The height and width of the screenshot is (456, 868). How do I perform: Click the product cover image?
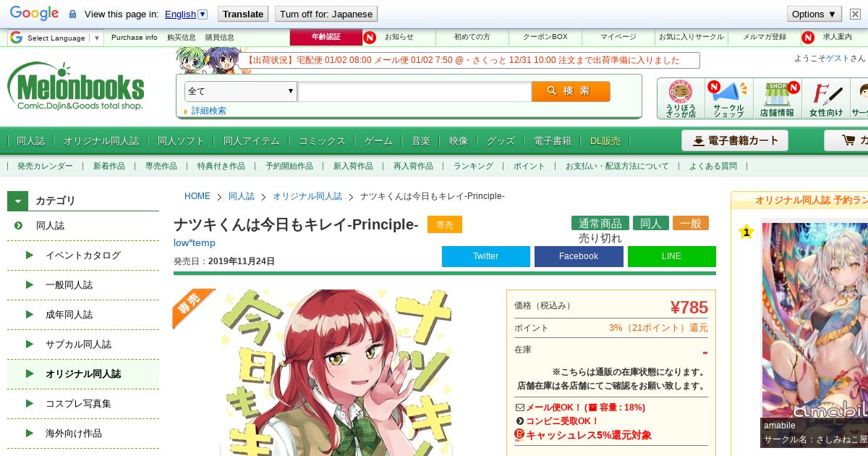[x=336, y=372]
